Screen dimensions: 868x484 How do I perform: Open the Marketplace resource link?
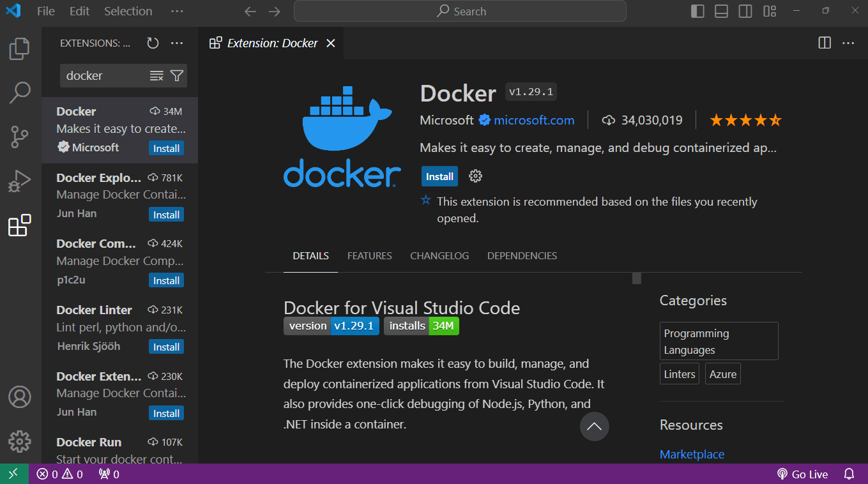coord(692,454)
